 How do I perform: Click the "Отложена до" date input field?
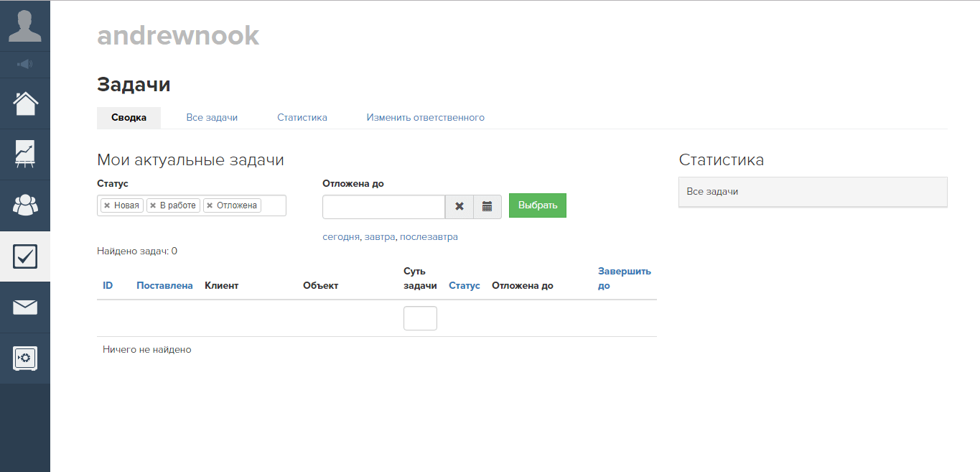(x=383, y=206)
